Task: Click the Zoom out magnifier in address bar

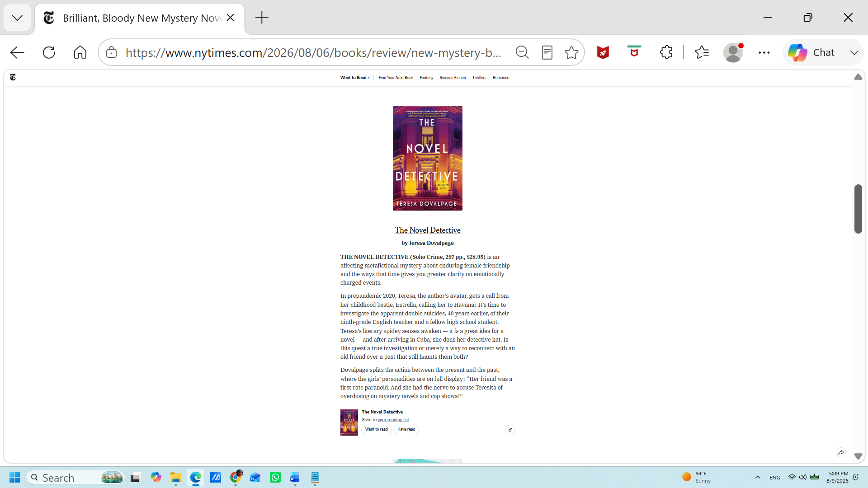Action: pos(522,52)
